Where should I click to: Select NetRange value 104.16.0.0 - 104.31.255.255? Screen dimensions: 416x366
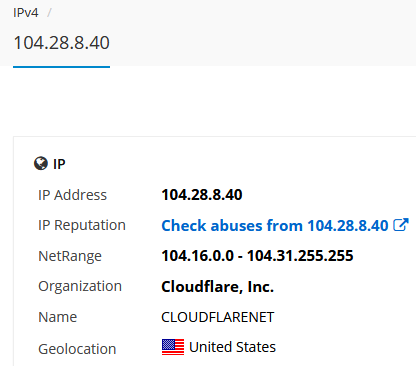257,256
